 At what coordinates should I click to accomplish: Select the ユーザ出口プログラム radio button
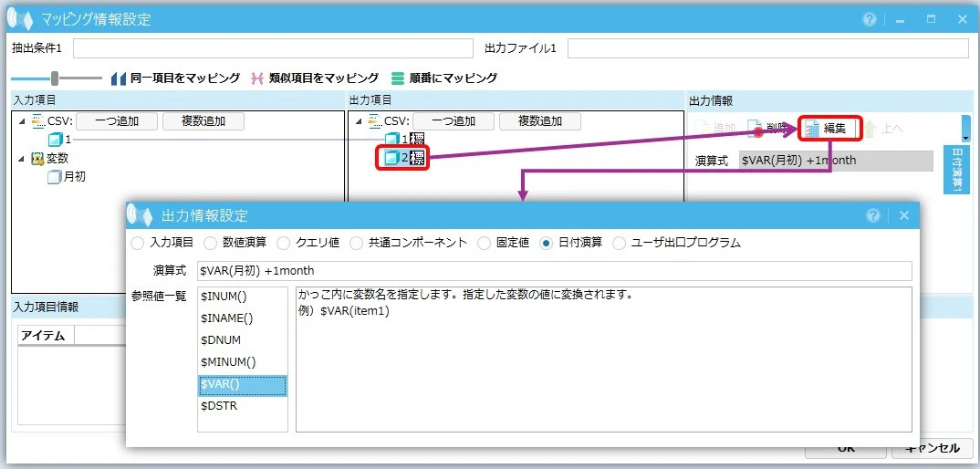click(619, 244)
